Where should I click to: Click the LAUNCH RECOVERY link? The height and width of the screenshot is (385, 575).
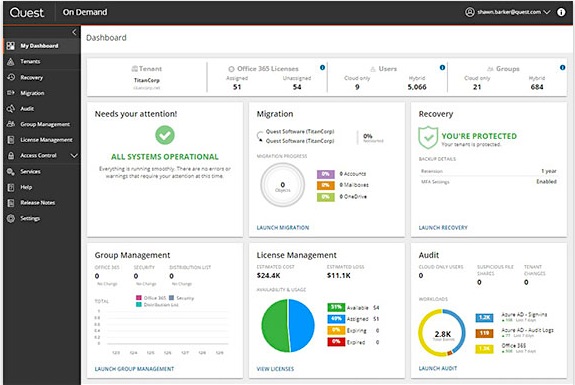pyautogui.click(x=443, y=228)
